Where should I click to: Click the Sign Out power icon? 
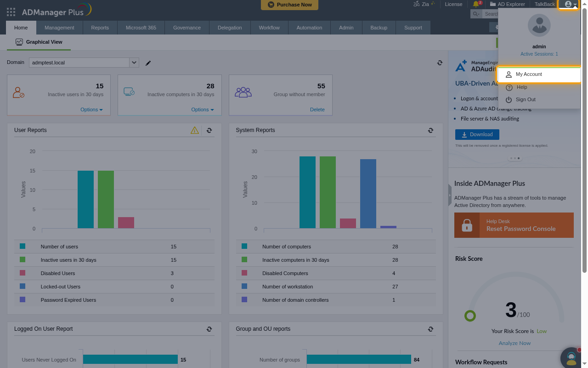tap(509, 100)
